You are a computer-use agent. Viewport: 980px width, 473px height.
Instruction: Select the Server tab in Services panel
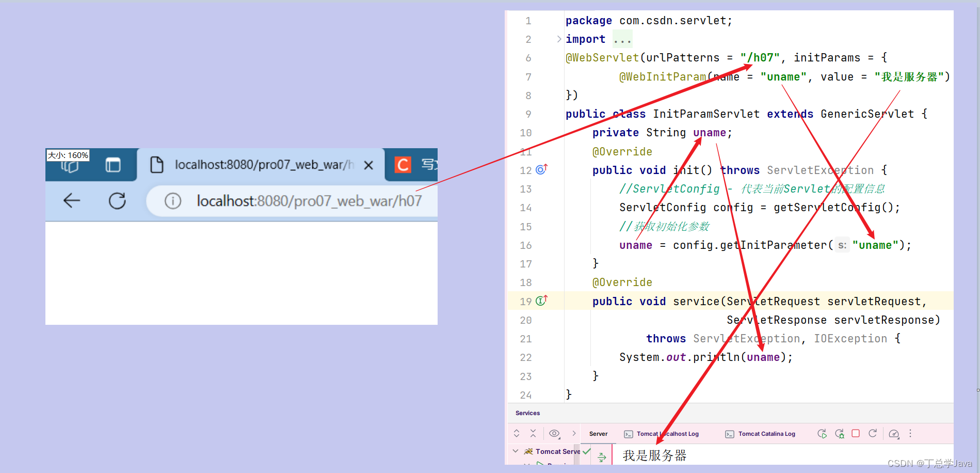tap(598, 434)
